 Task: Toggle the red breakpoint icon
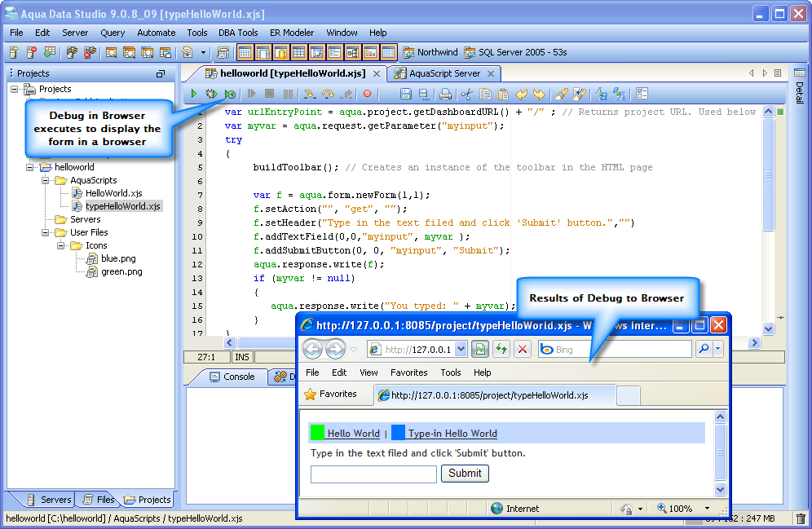[367, 94]
